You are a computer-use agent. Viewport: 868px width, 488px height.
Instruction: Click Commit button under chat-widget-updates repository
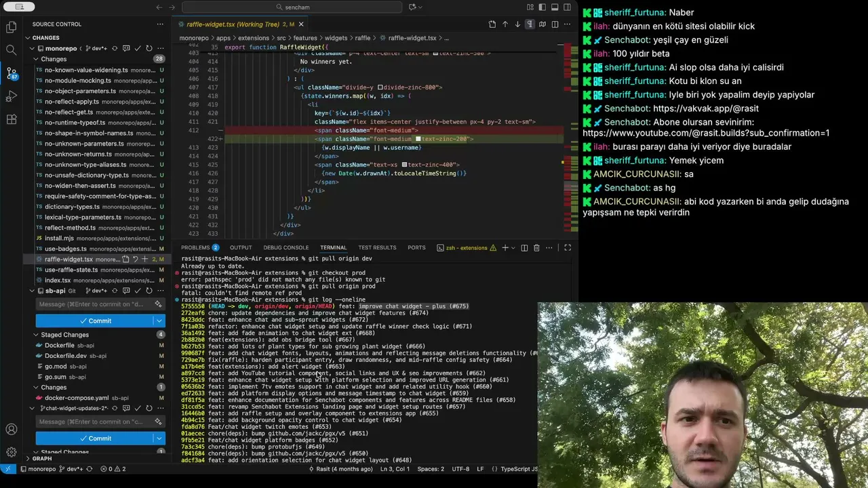tap(94, 439)
